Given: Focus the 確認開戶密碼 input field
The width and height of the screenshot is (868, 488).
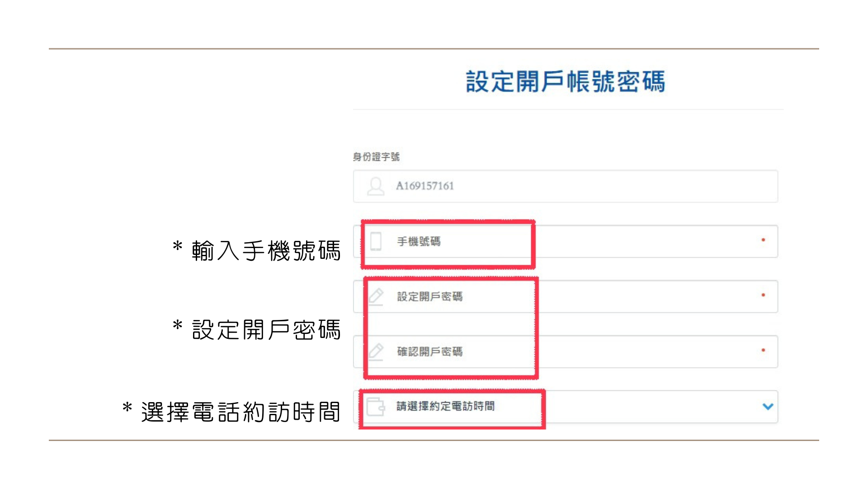Looking at the screenshot, I should click(x=566, y=352).
